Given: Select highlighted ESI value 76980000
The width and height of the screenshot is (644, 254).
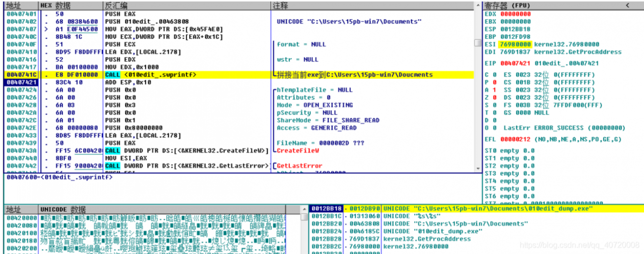Looking at the screenshot, I should [516, 44].
